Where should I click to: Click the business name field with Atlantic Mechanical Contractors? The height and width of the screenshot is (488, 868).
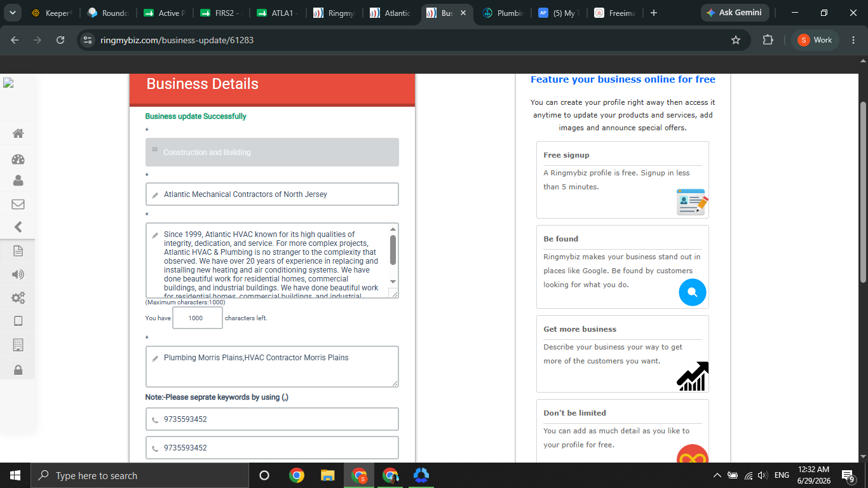272,194
